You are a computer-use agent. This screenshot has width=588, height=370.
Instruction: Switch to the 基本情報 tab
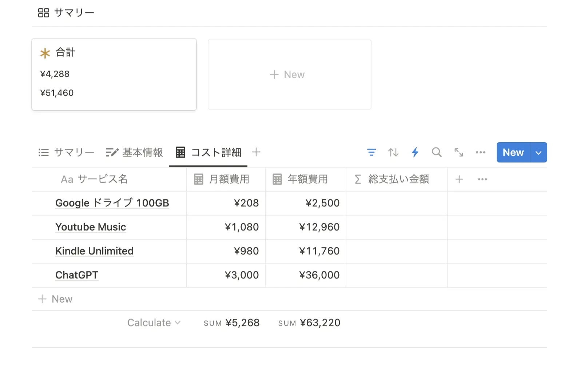click(134, 152)
